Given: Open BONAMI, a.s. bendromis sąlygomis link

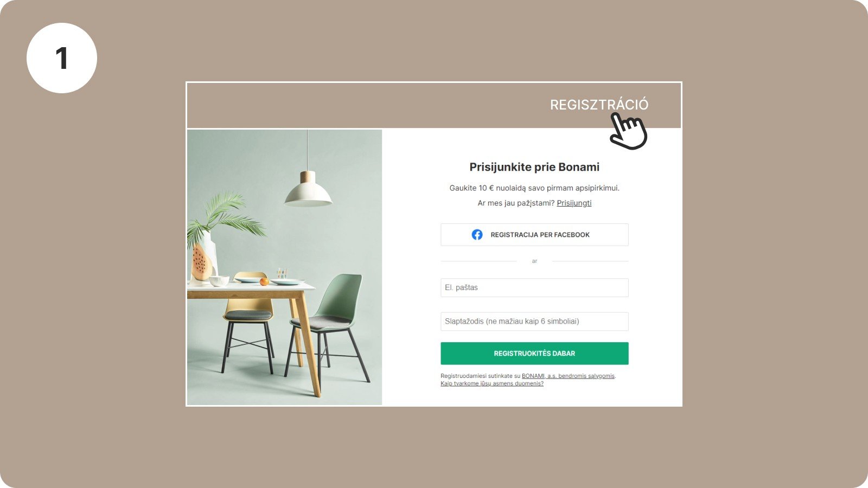Looking at the screenshot, I should coord(568,376).
